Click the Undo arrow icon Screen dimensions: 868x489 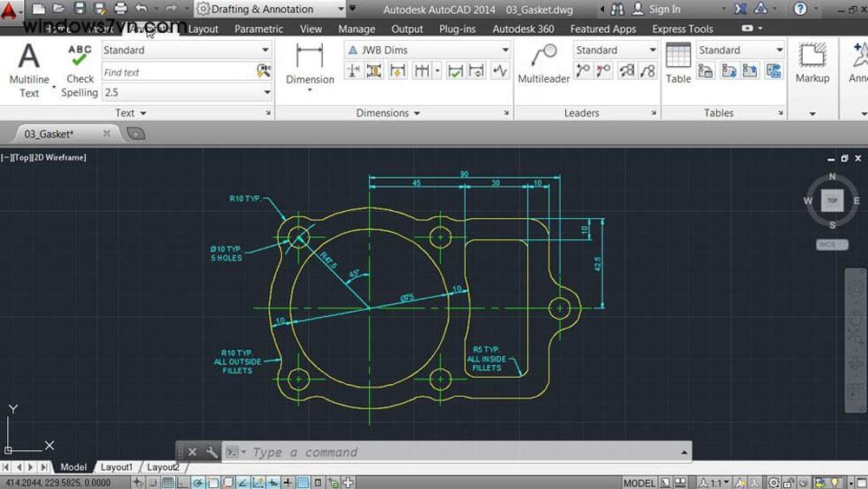[141, 9]
